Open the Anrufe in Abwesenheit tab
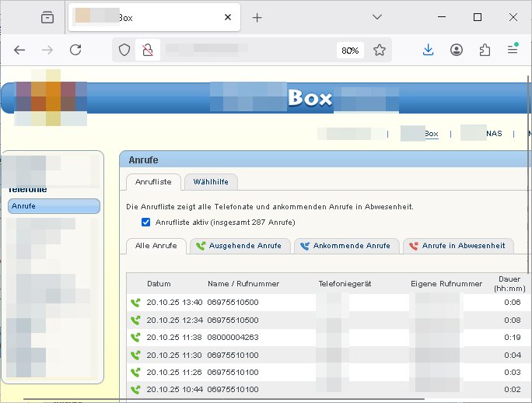 [457, 246]
